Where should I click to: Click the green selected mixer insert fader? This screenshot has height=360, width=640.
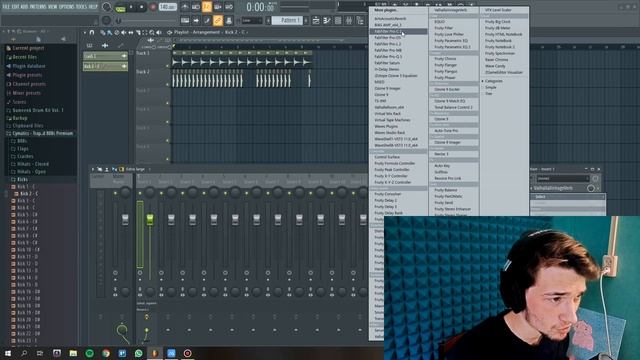[x=150, y=219]
